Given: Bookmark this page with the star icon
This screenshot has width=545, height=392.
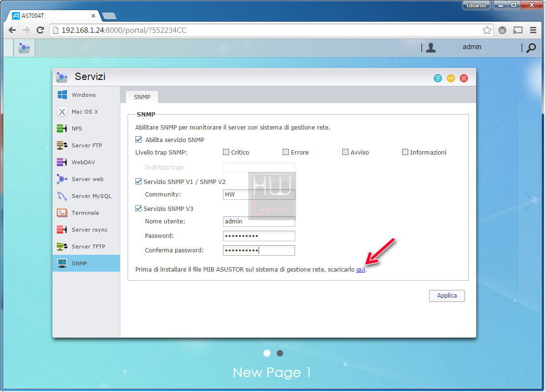Looking at the screenshot, I should point(487,30).
